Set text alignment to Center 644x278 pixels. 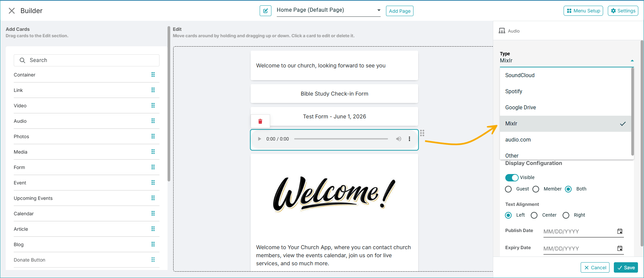point(534,215)
